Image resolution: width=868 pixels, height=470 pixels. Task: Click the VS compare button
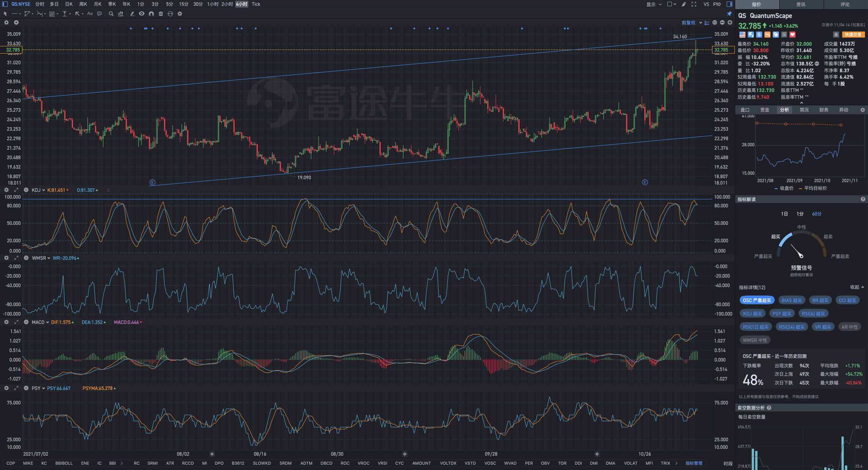(706, 4)
